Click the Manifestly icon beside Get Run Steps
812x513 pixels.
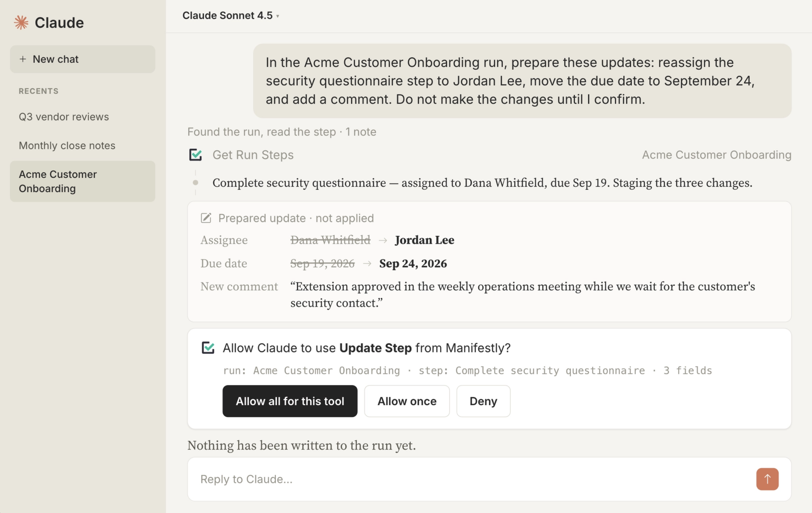(x=195, y=155)
